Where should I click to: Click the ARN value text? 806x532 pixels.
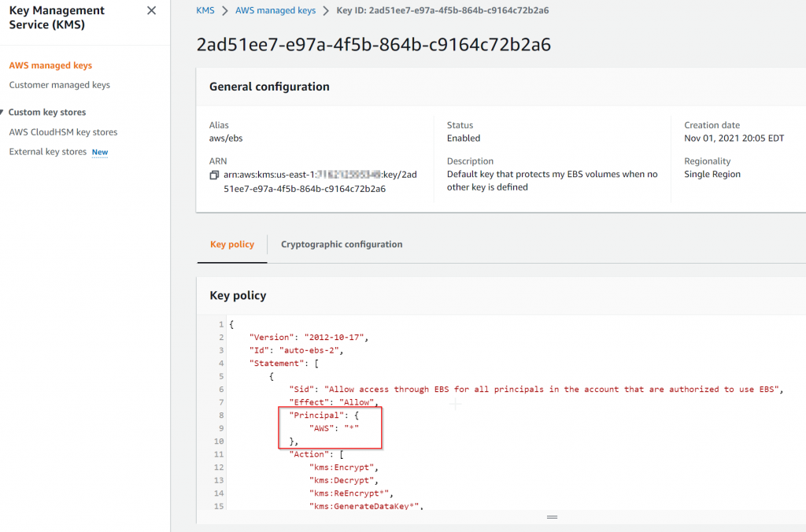point(320,182)
